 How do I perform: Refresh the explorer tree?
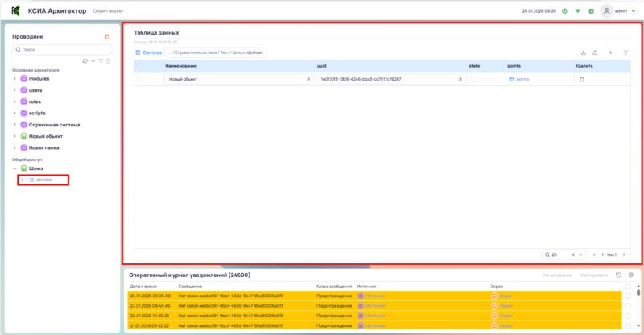pyautogui.click(x=85, y=61)
